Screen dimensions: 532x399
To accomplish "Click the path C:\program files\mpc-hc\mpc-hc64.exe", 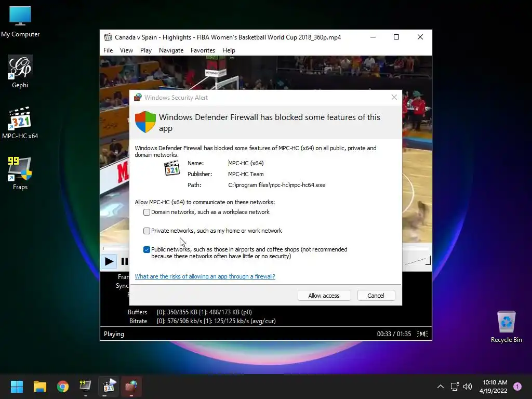I will pyautogui.click(x=276, y=185).
